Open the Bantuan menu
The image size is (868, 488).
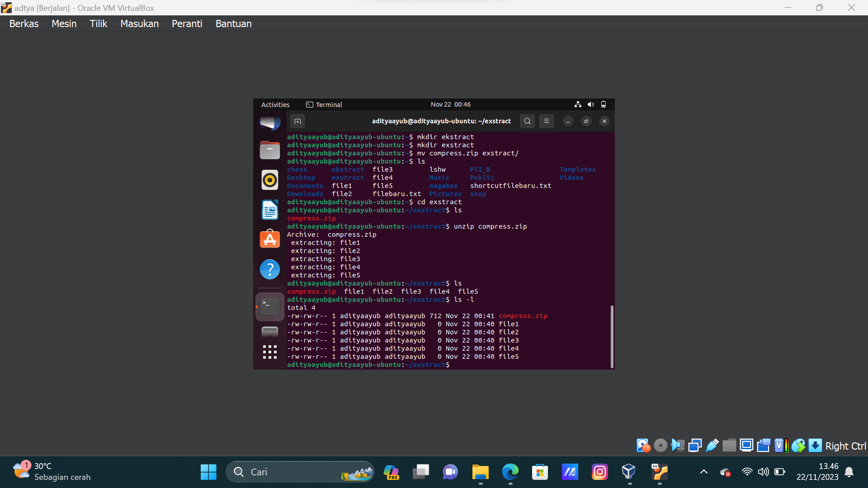[233, 23]
